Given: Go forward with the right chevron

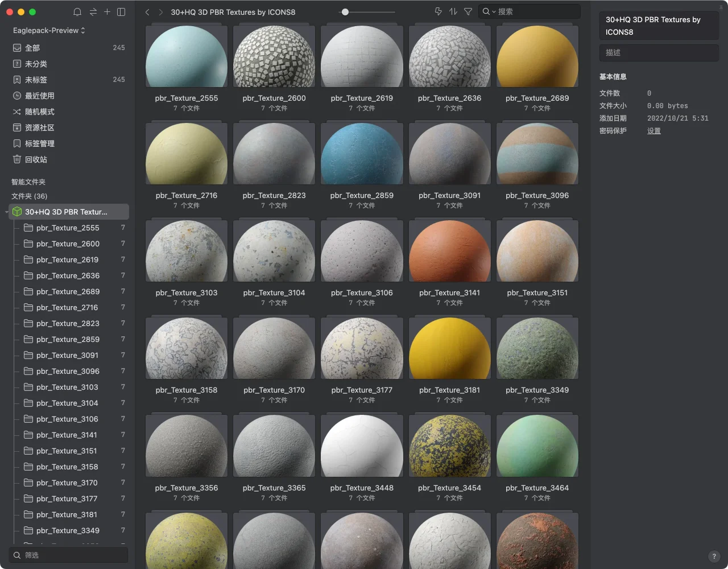Looking at the screenshot, I should tap(161, 12).
